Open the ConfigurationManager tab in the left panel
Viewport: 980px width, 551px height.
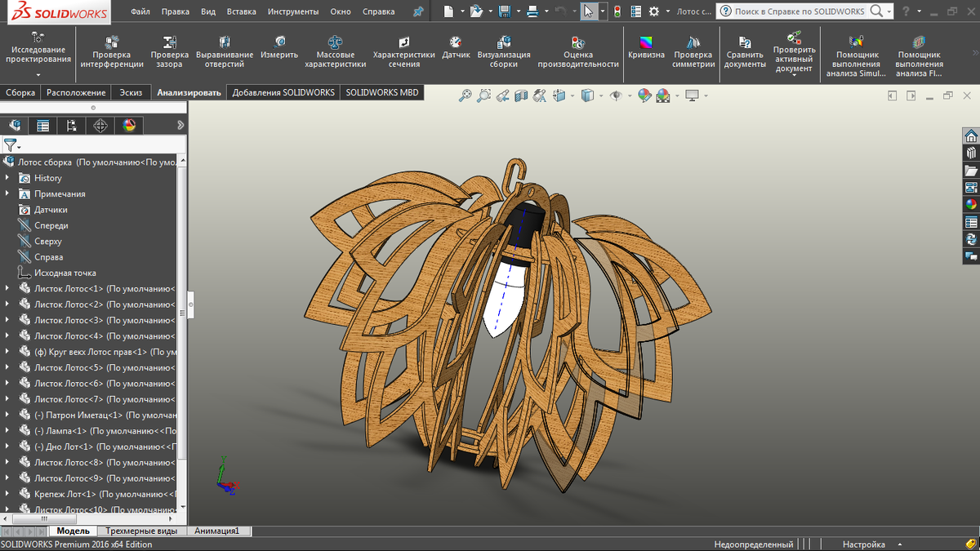[72, 126]
